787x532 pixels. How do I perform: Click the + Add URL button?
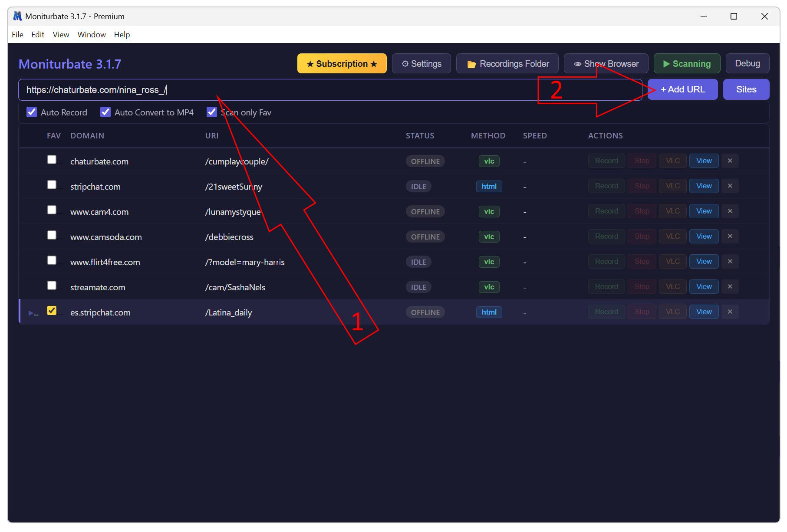[x=682, y=89]
